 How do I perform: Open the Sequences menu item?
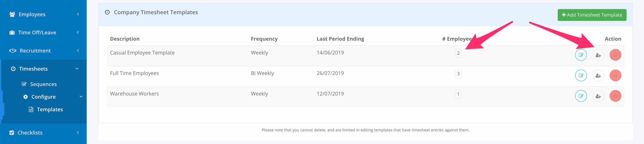(x=43, y=84)
